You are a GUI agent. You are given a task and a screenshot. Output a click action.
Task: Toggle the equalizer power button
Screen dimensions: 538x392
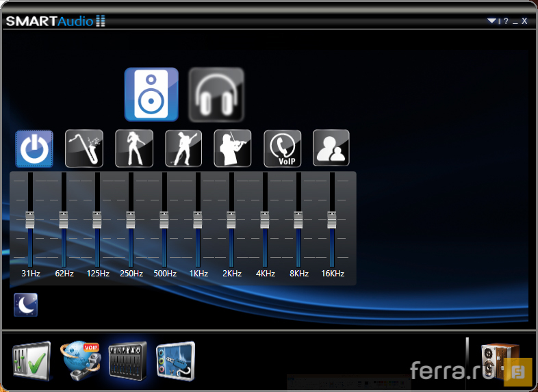pos(34,148)
